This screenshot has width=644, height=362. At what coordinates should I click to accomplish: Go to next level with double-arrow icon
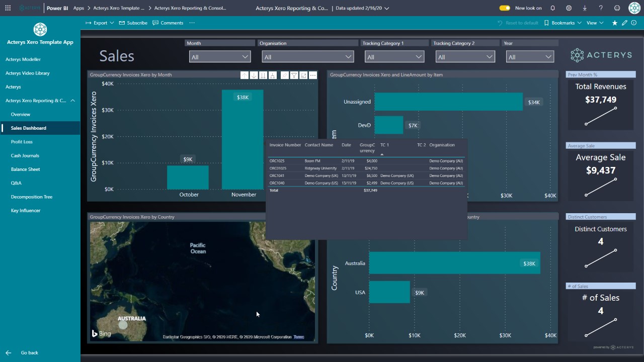pyautogui.click(x=263, y=75)
